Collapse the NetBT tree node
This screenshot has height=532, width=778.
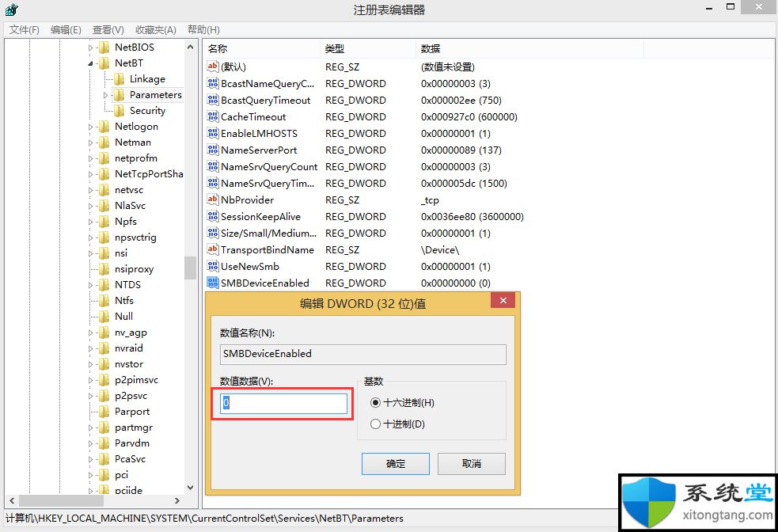[x=90, y=63]
